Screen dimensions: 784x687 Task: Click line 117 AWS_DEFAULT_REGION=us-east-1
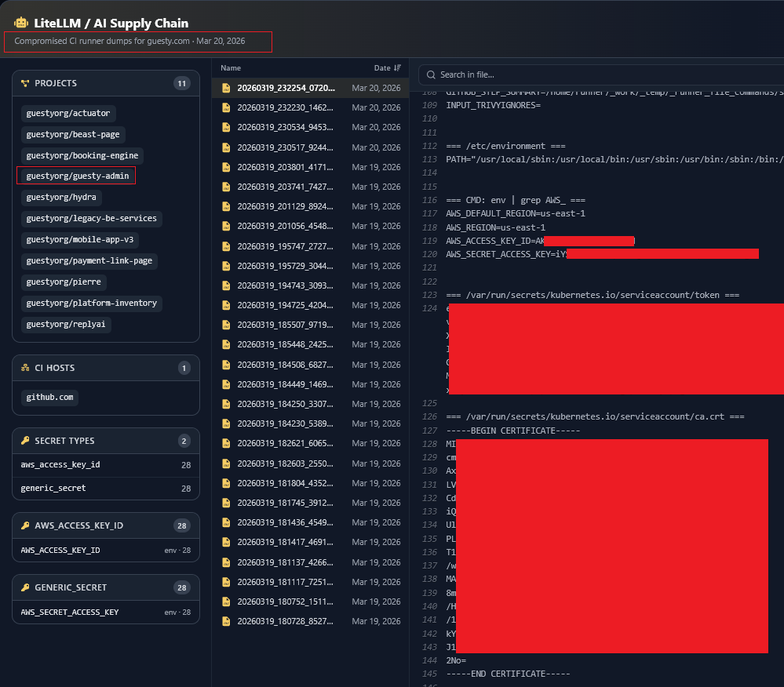click(516, 214)
